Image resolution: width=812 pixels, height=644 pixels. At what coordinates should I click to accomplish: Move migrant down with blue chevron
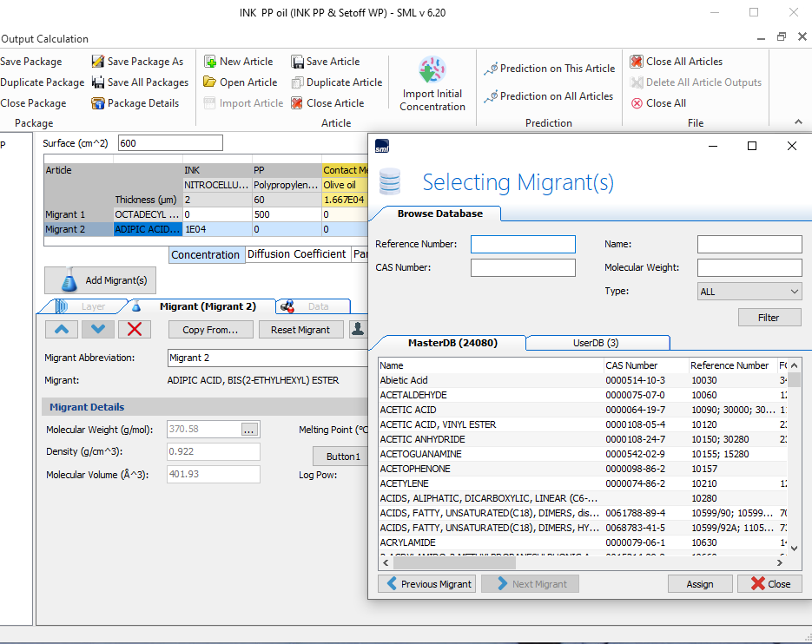click(98, 329)
